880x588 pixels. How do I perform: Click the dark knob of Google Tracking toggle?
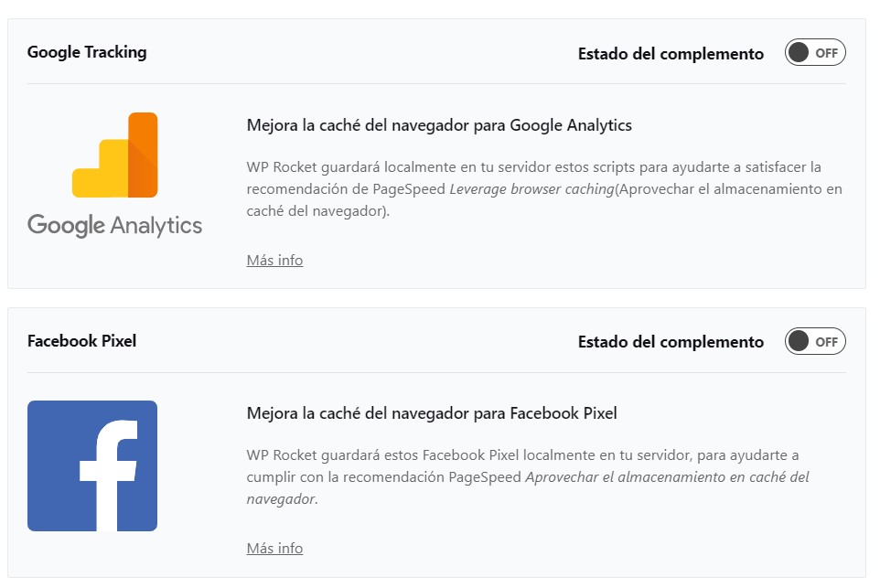(x=799, y=53)
